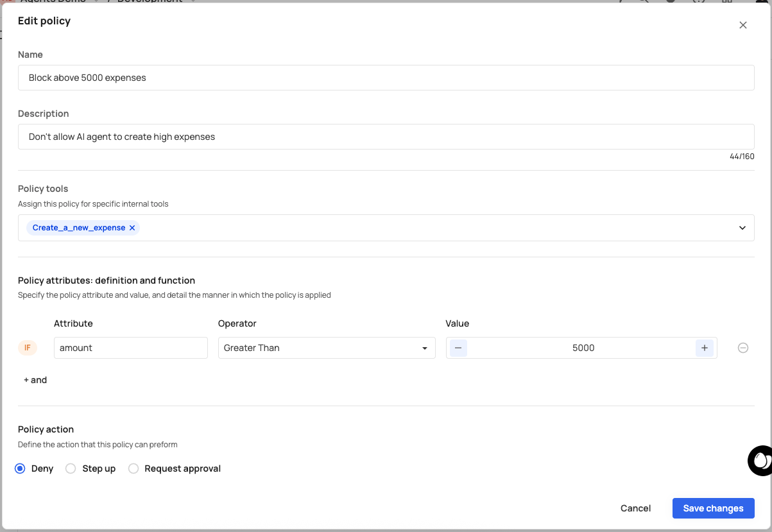
Task: Add another condition with + and
Action: point(35,380)
